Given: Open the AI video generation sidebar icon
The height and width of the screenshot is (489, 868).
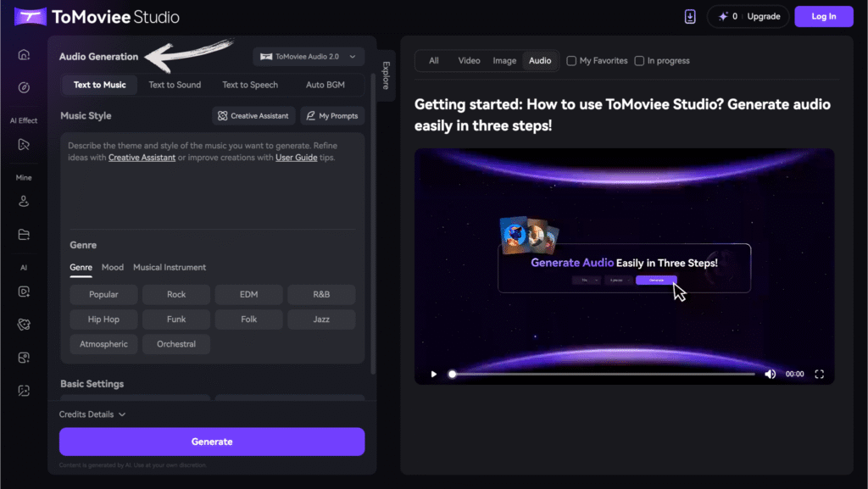Looking at the screenshot, I should click(24, 292).
